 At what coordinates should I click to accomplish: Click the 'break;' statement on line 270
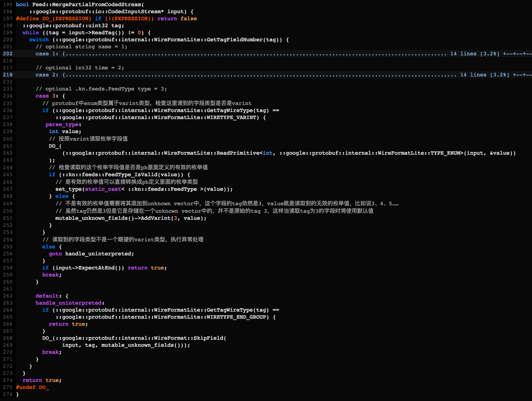coord(52,352)
